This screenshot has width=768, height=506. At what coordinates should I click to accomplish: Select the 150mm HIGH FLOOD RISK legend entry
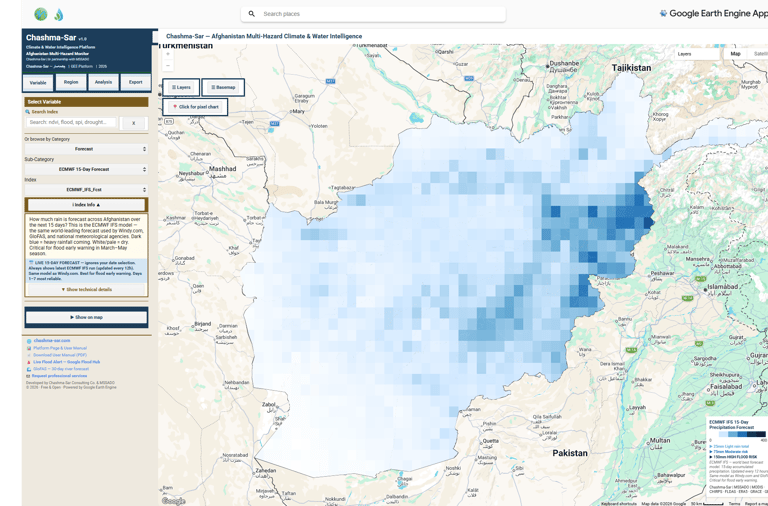point(733,457)
